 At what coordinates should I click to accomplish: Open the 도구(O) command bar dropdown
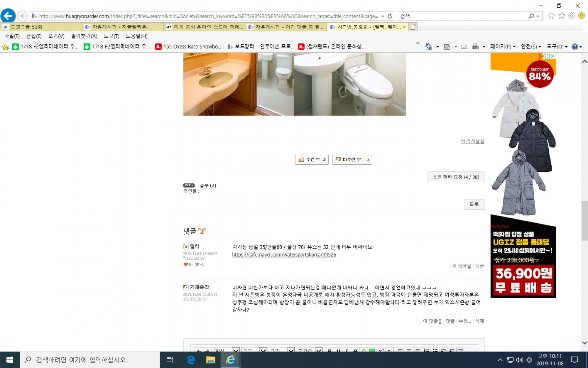pos(557,47)
